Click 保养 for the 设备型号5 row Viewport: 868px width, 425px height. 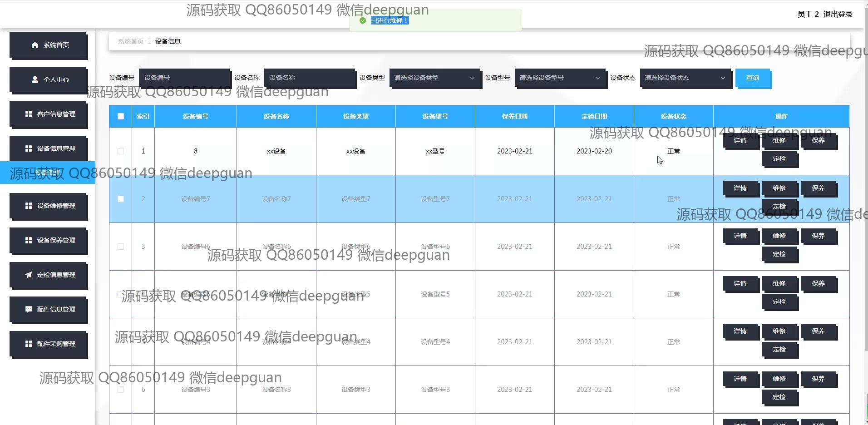click(819, 284)
